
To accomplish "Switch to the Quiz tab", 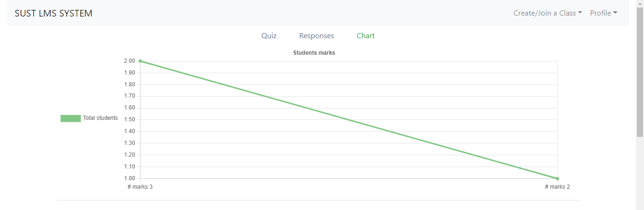I will 269,36.
